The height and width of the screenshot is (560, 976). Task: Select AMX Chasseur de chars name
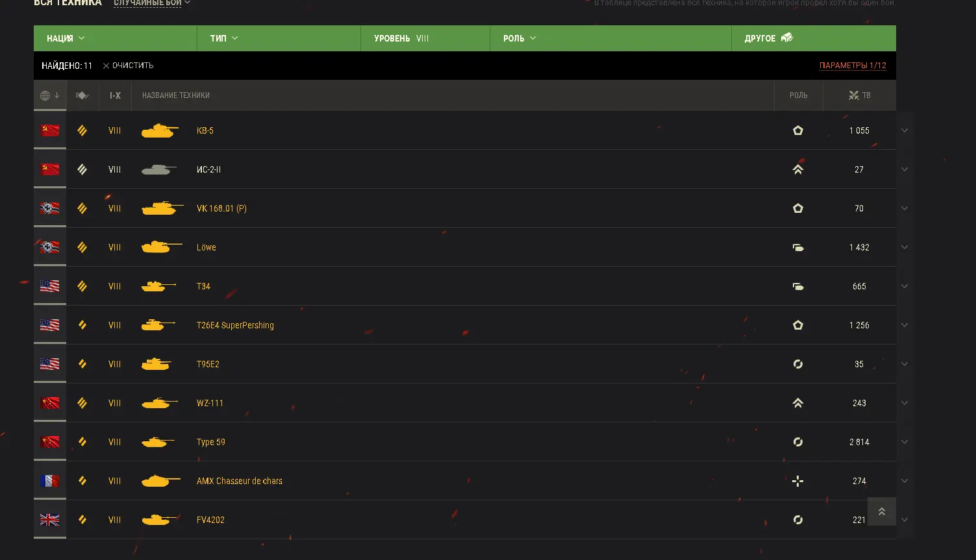pos(240,481)
